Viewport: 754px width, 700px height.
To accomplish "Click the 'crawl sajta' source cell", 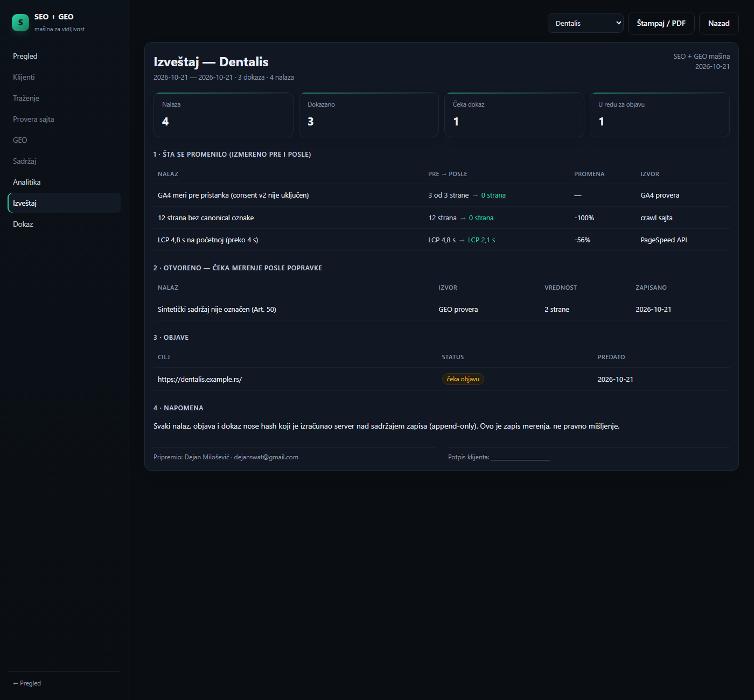I will tap(657, 218).
